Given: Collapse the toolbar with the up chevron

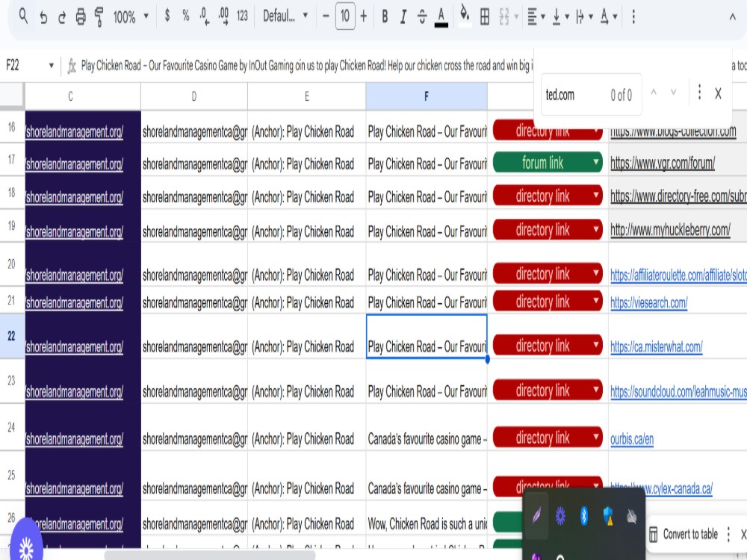Looking at the screenshot, I should tap(732, 17).
